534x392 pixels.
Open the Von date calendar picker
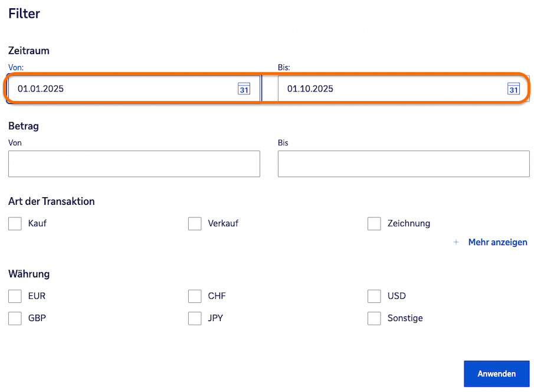(244, 89)
